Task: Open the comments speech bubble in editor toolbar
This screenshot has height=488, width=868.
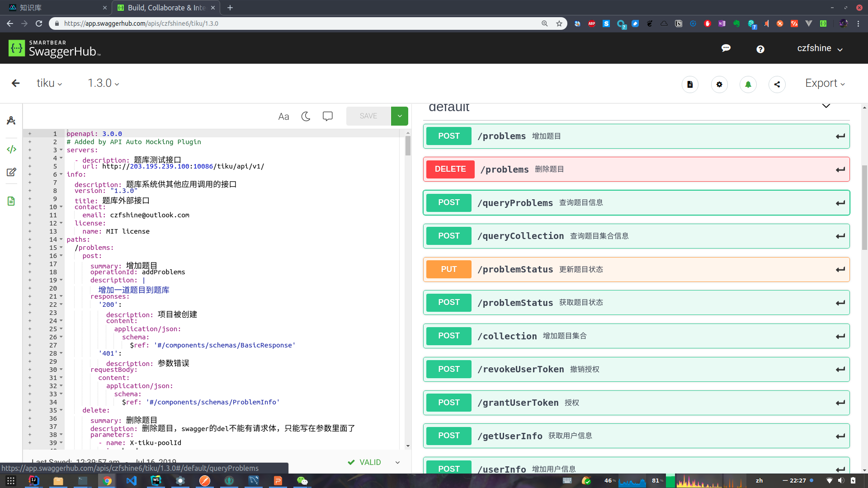Action: 328,117
